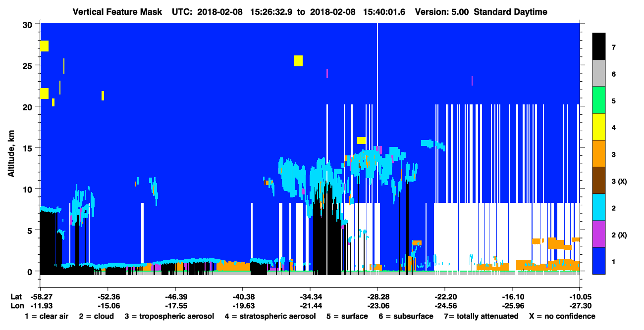Click the longitude value -27.30
This screenshot has width=644, height=330.
tap(580, 306)
